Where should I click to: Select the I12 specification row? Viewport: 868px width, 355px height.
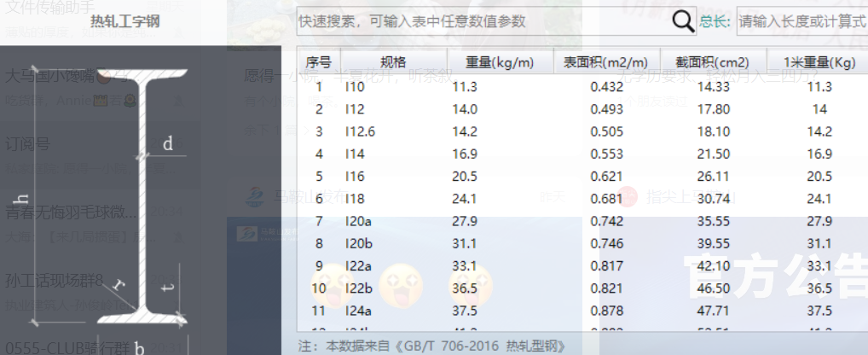(582, 109)
